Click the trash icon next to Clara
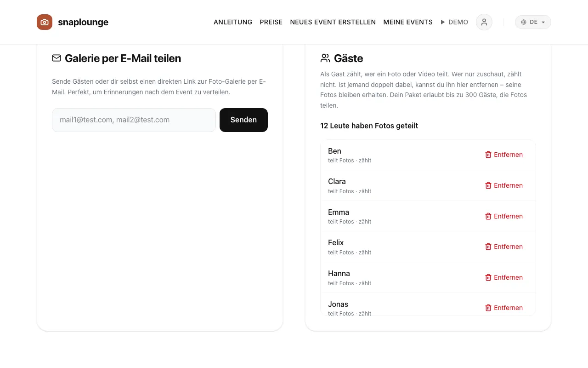Screen dimensions: 588x368 (x=488, y=185)
